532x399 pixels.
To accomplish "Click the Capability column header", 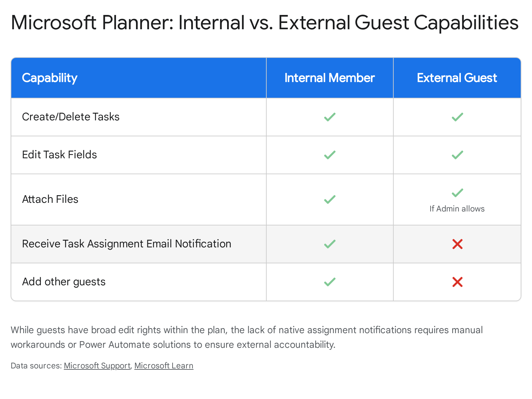I will [50, 78].
